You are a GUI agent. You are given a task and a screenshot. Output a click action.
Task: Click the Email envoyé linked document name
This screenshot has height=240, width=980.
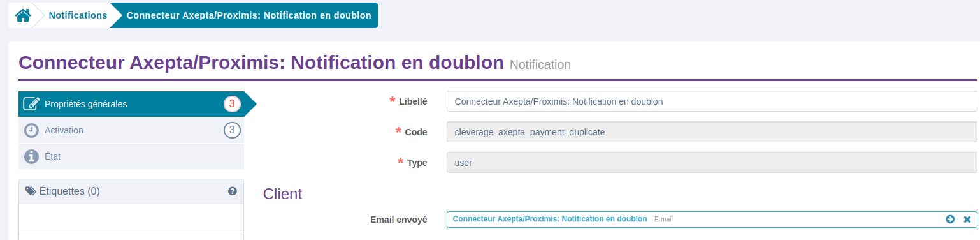(x=550, y=219)
